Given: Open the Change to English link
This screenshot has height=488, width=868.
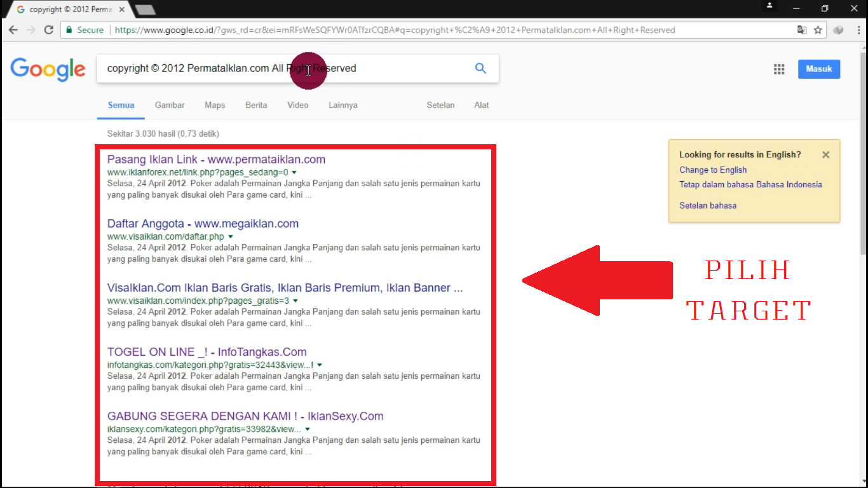Looking at the screenshot, I should 712,170.
